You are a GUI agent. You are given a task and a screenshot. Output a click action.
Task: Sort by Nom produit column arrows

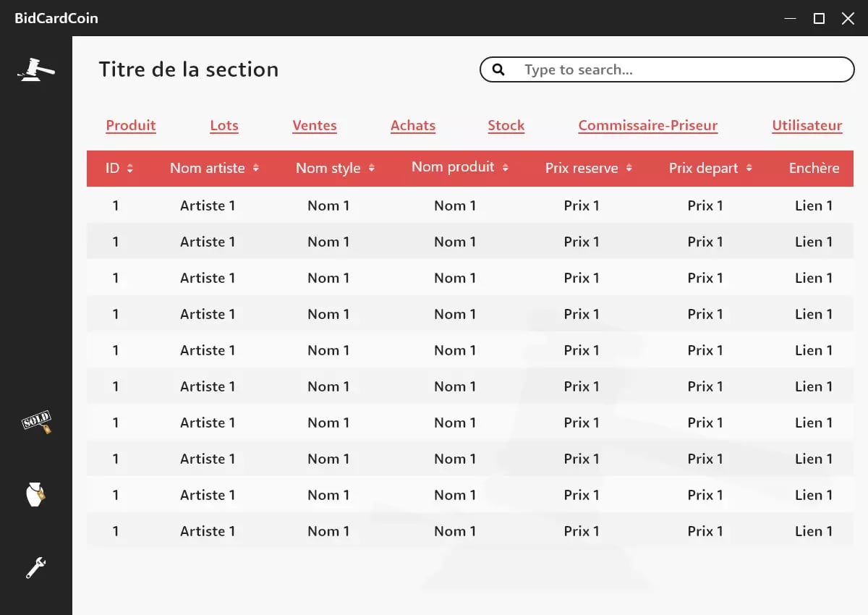pyautogui.click(x=506, y=168)
